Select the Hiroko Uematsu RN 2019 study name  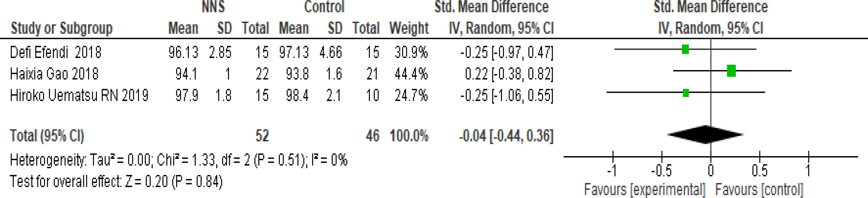tap(79, 96)
